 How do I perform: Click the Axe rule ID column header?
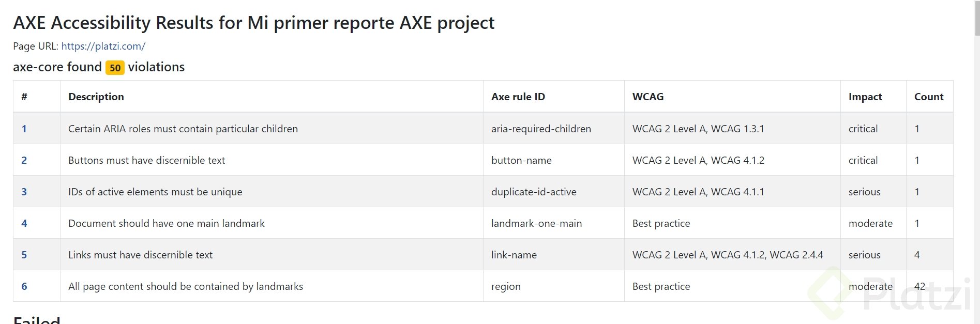point(518,97)
